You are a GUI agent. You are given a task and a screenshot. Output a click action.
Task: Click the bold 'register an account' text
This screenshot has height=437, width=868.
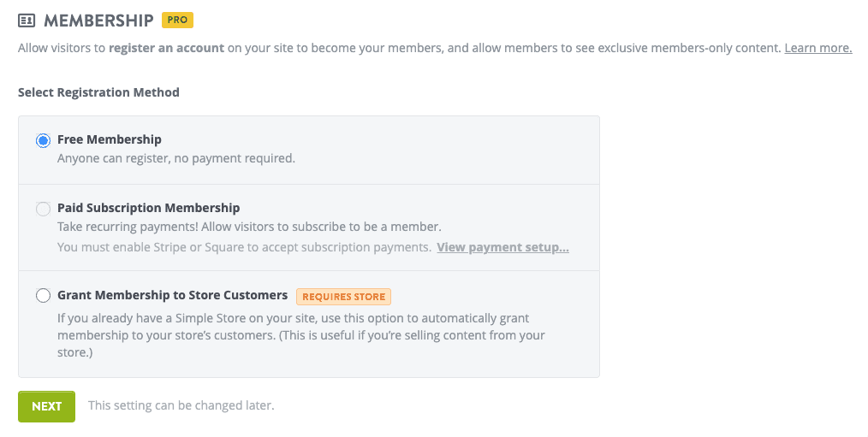tap(166, 48)
